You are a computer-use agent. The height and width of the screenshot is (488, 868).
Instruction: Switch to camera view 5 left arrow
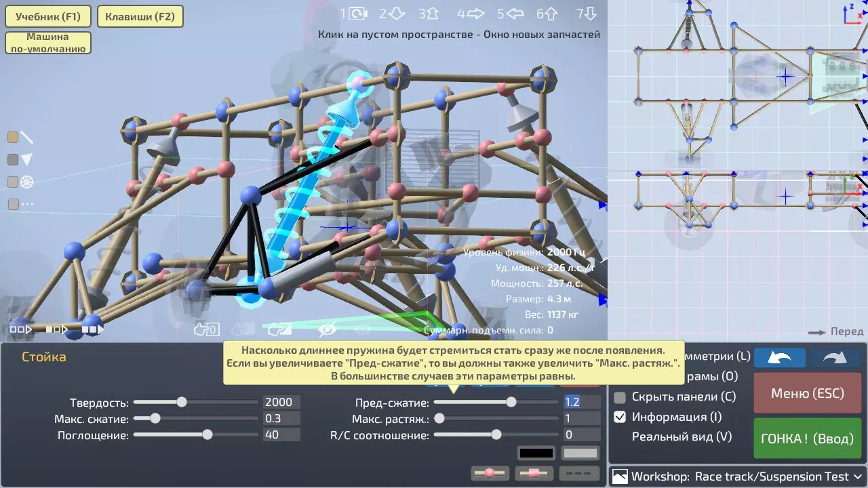[515, 13]
